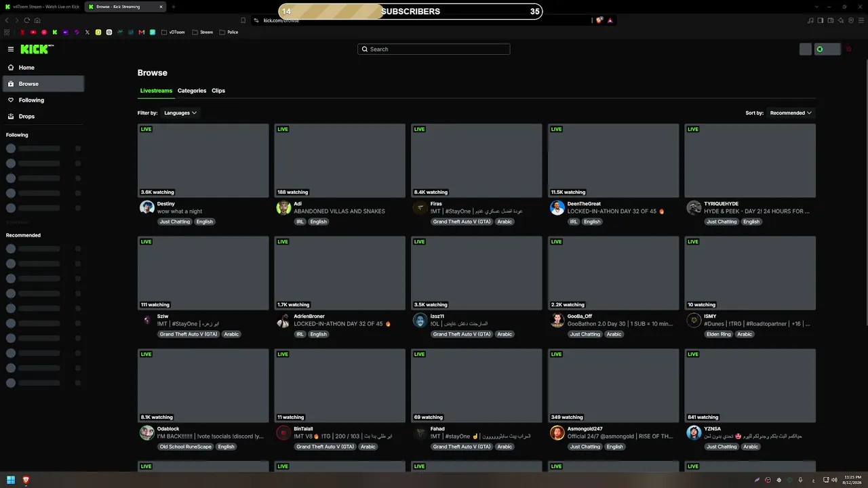Click the Arabic tag under GooBa_Off
Screen dimensions: 868x488
click(x=614, y=334)
